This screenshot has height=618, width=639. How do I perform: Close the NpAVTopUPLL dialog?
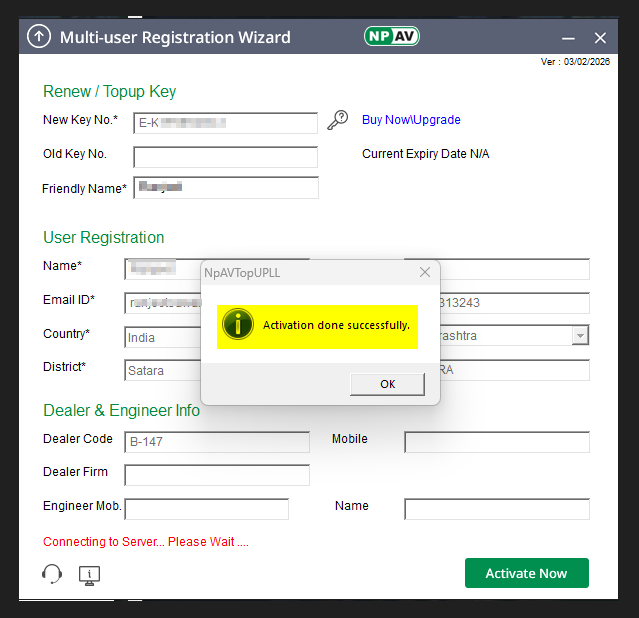click(x=425, y=272)
